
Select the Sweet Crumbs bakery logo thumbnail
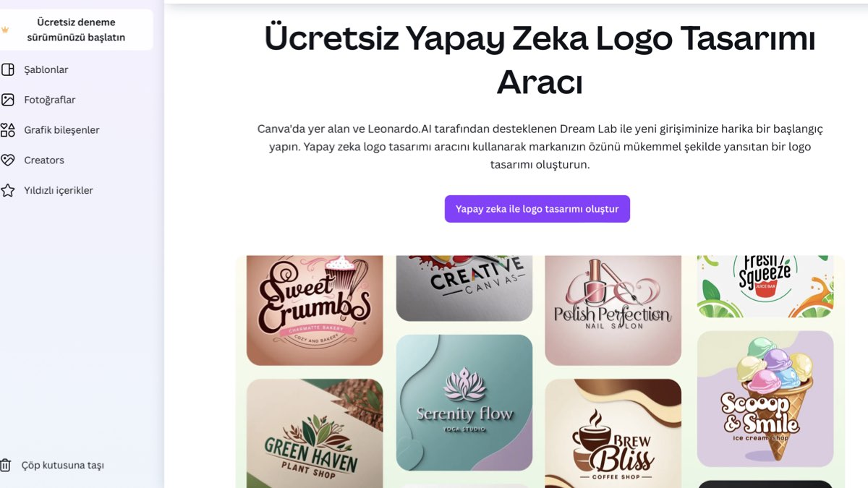[x=315, y=310]
